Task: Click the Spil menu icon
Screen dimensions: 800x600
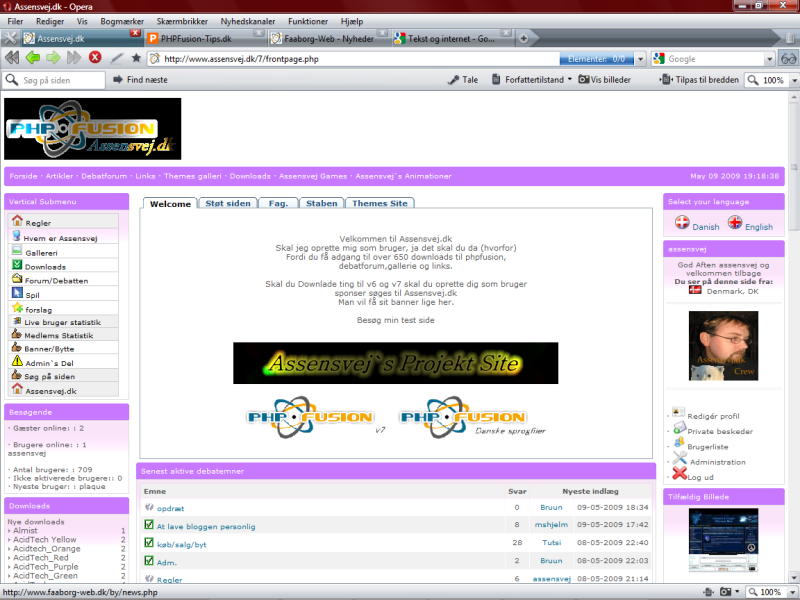Action: 17,293
